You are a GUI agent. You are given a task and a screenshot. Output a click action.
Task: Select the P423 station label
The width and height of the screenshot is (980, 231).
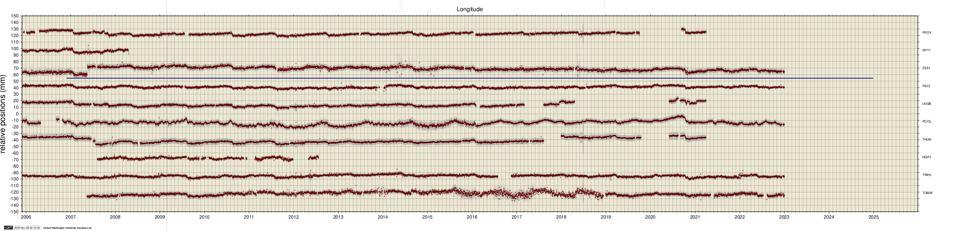point(926,86)
